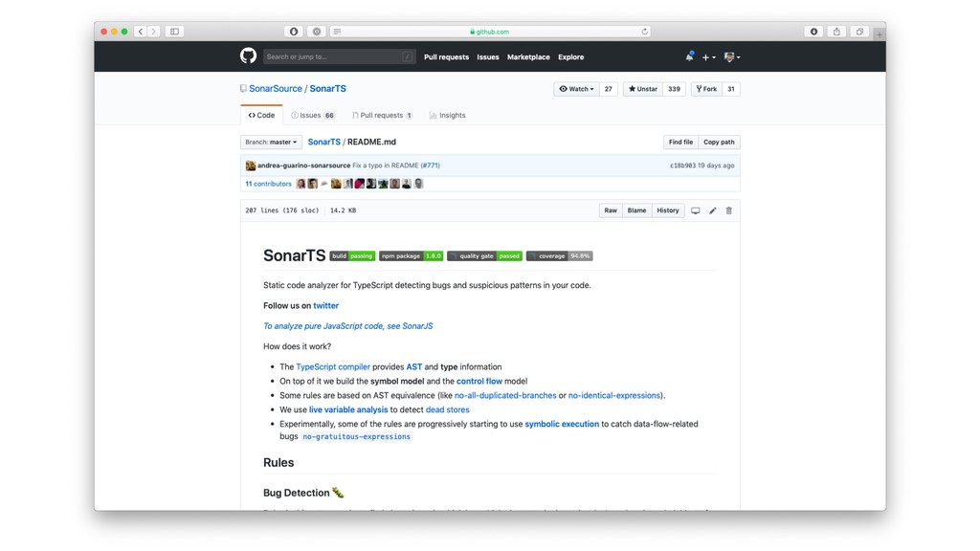980x551 pixels.
Task: Open pull request #771 link
Action: point(430,165)
